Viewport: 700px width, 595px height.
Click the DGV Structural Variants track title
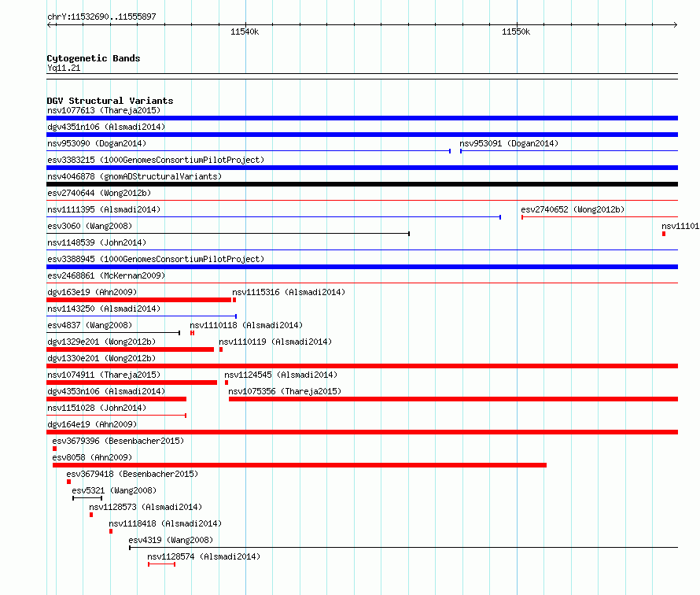point(110,101)
